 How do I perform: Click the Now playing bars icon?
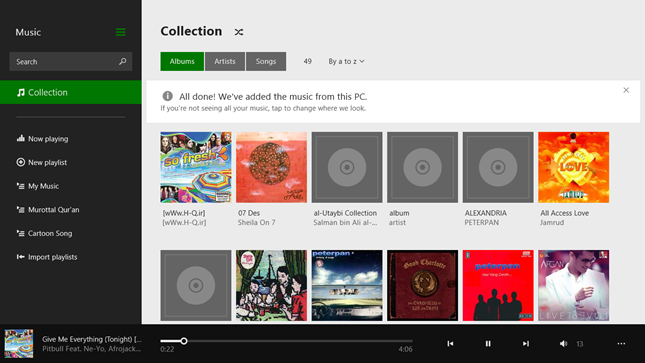(21, 138)
